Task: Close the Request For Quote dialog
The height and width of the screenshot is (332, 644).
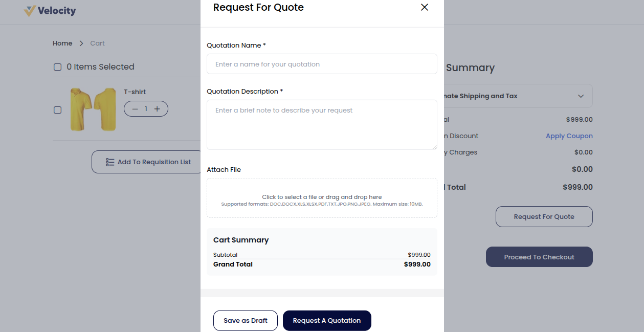Action: coord(424,7)
